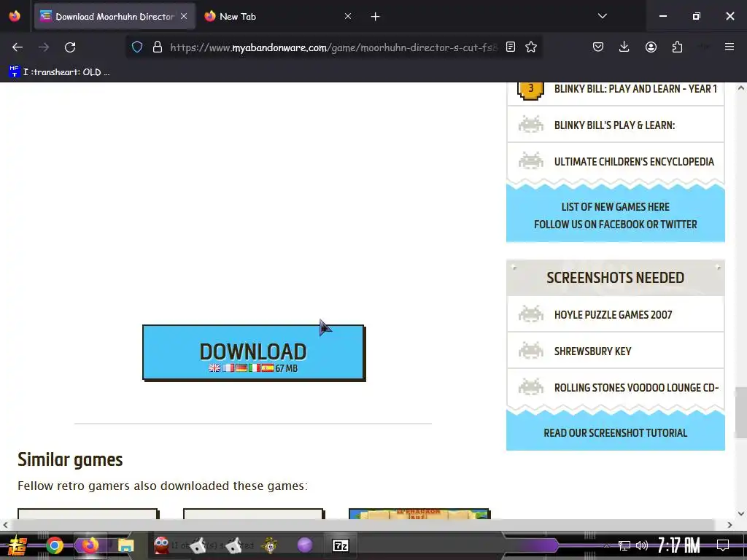Bookmark this page with the star

coord(531,47)
